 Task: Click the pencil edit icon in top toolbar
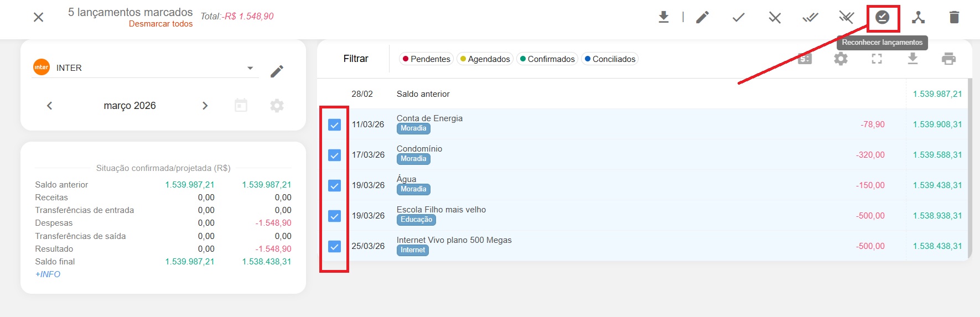click(702, 18)
